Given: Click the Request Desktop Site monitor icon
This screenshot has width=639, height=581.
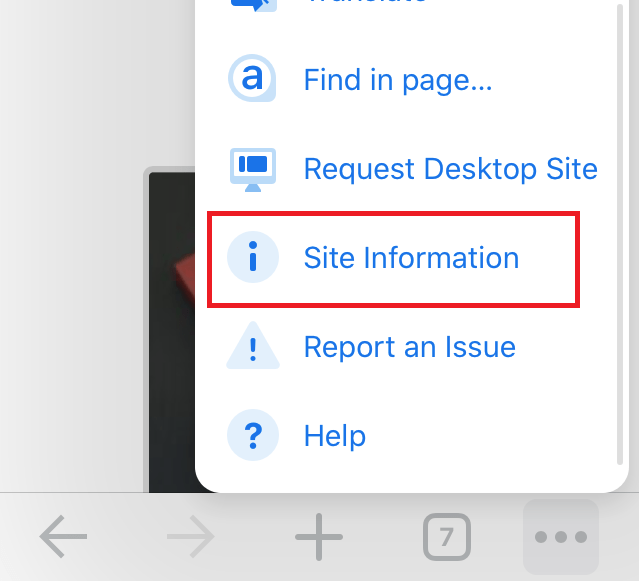Looking at the screenshot, I should pos(253,169).
